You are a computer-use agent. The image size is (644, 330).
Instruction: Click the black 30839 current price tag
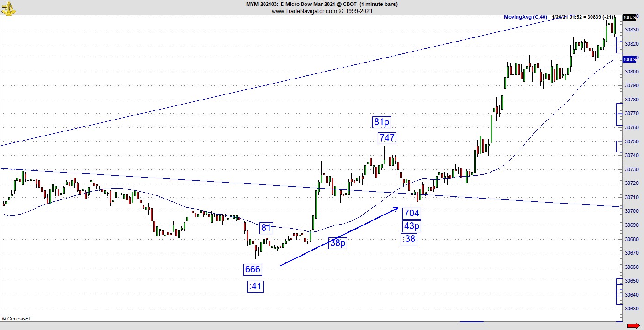pyautogui.click(x=629, y=17)
